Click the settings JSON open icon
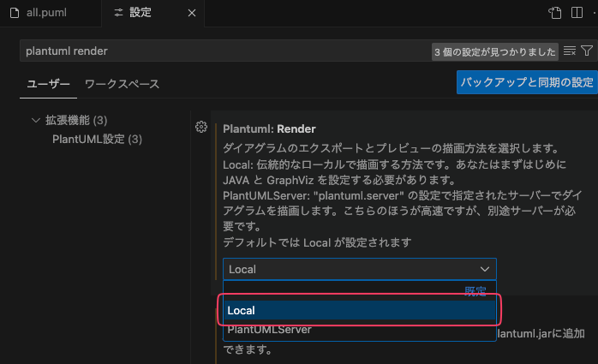The height and width of the screenshot is (364, 598). [555, 13]
